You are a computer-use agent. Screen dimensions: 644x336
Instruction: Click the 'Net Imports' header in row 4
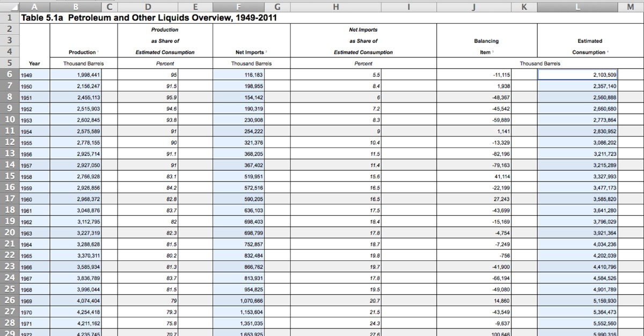pos(252,52)
